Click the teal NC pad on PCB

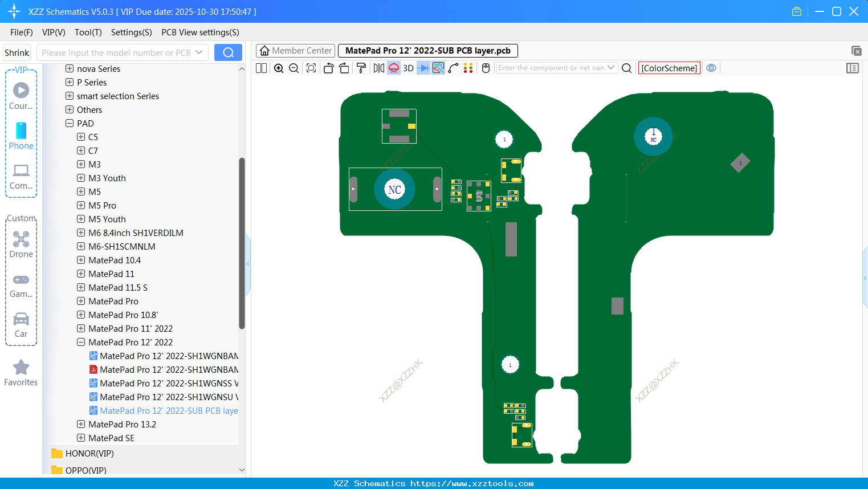coord(394,189)
